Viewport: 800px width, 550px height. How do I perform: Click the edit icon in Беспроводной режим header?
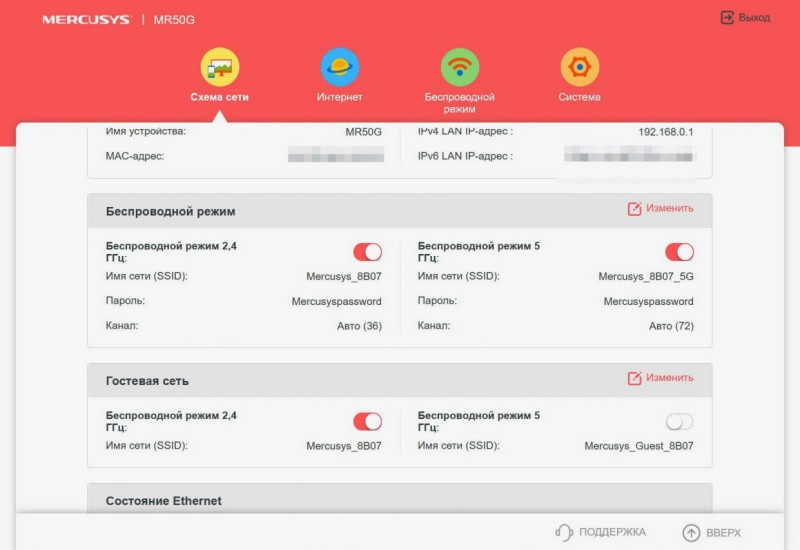[x=634, y=209]
